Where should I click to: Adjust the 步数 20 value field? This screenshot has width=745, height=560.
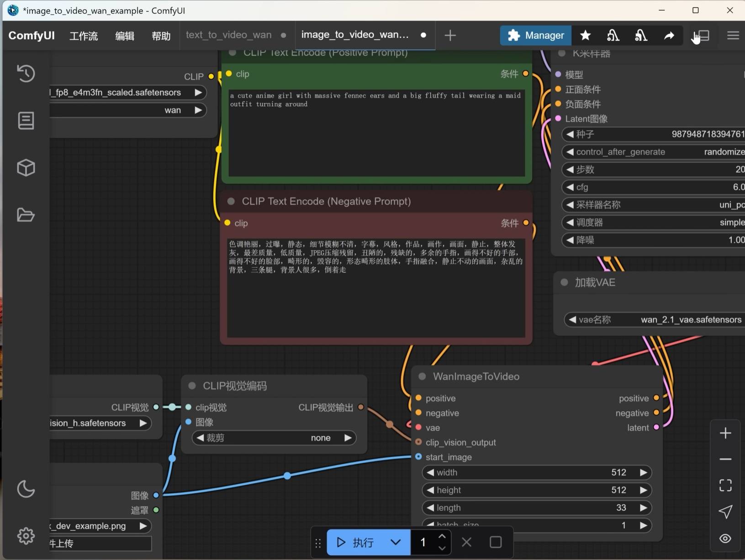coord(654,169)
